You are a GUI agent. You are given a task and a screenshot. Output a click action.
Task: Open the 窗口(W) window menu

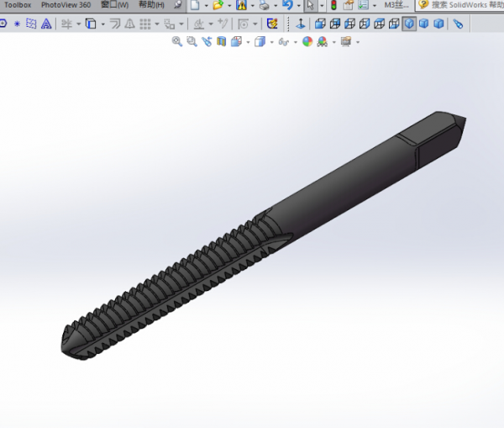[x=114, y=5]
